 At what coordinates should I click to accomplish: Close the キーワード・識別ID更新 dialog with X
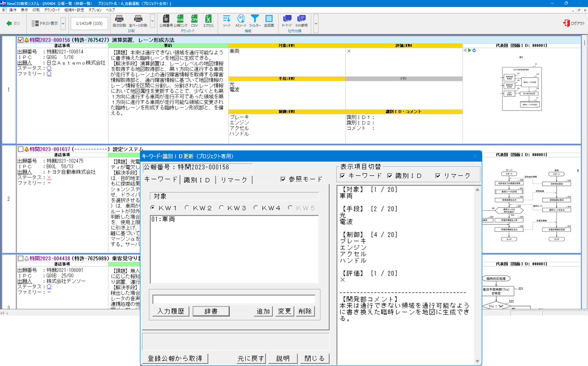tap(475, 156)
